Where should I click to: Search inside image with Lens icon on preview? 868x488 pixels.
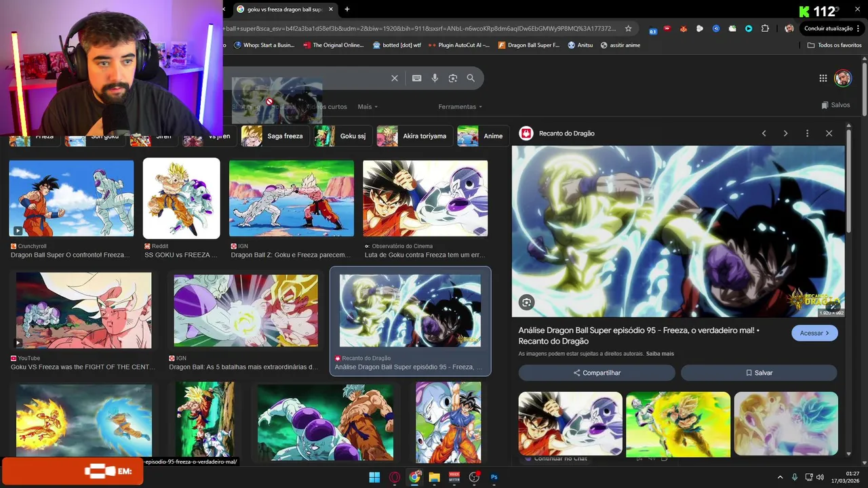point(527,302)
